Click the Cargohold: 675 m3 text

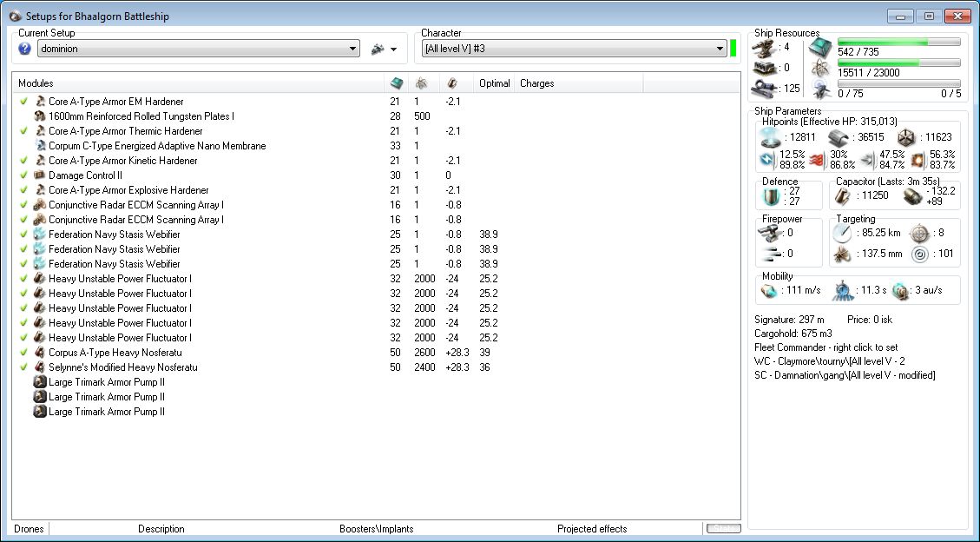[793, 334]
